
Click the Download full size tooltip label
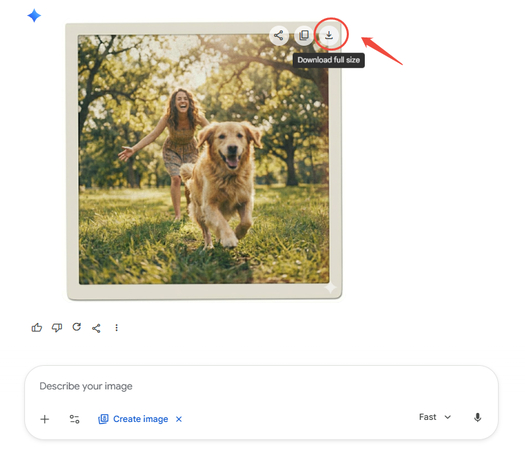pos(329,60)
